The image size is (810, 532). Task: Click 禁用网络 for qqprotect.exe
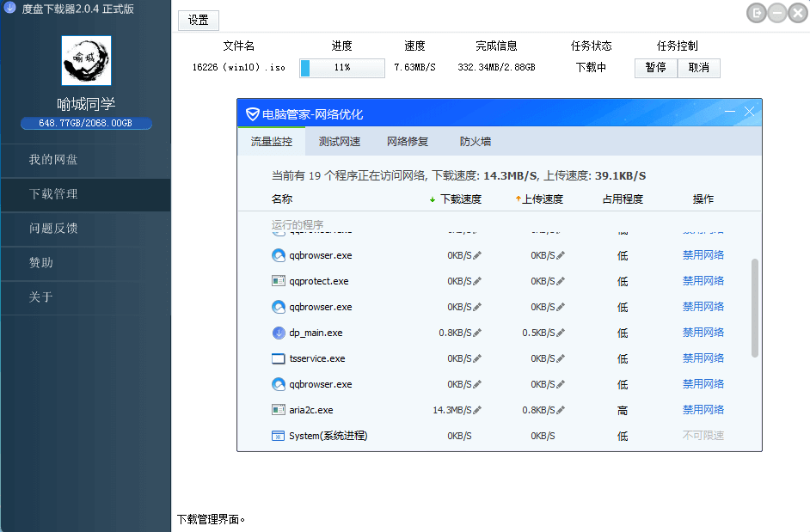(x=703, y=281)
